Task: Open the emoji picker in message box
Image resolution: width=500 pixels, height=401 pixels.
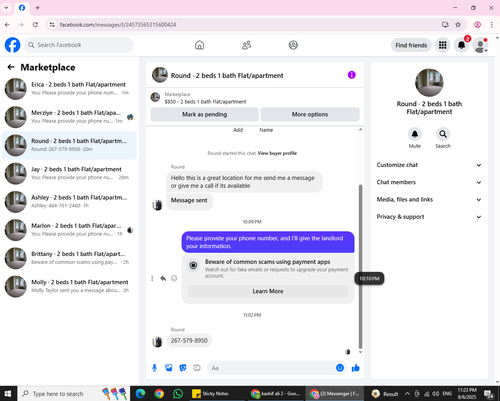Action: click(340, 368)
